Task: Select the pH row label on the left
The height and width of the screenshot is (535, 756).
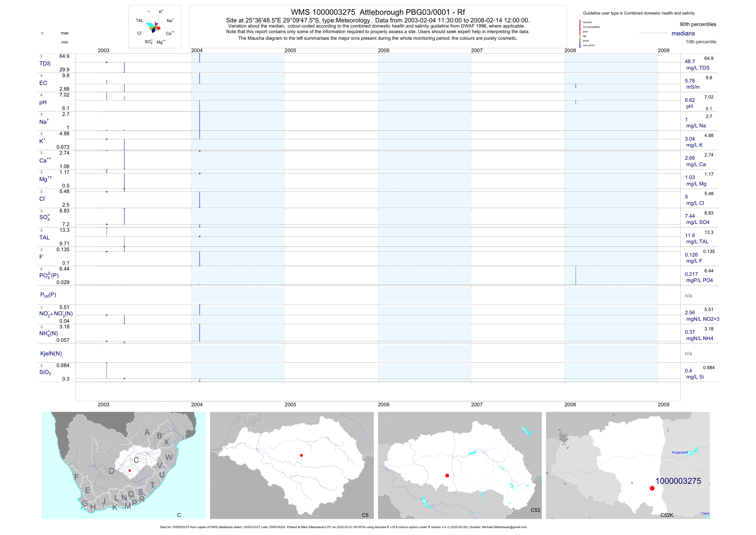Action: [43, 102]
